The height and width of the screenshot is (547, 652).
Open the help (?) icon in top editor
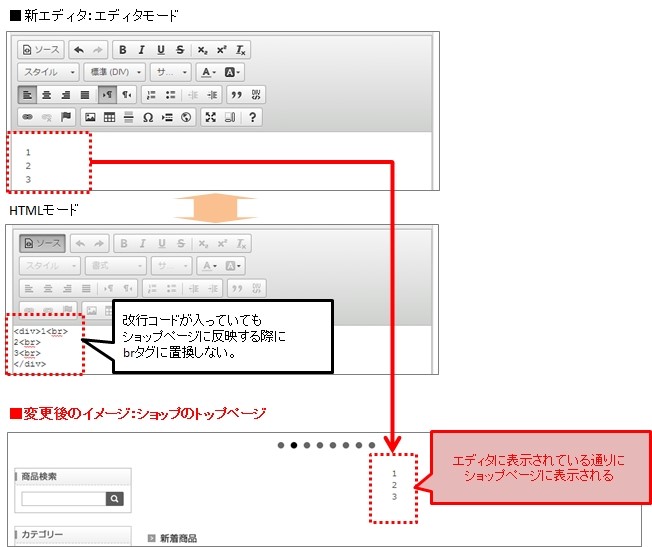tap(252, 117)
